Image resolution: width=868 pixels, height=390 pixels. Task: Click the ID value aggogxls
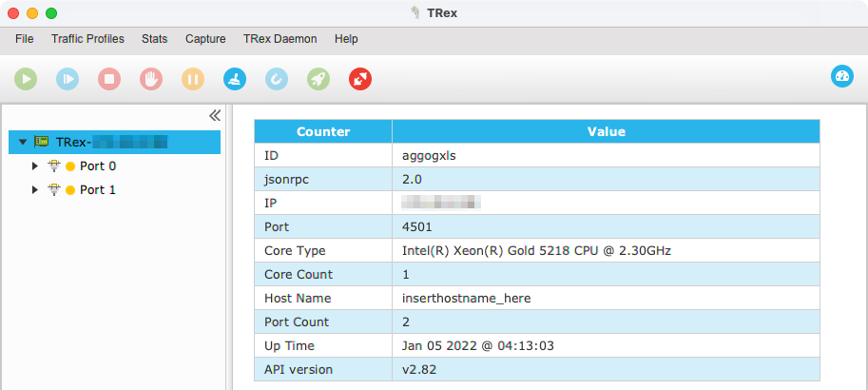[x=429, y=156]
